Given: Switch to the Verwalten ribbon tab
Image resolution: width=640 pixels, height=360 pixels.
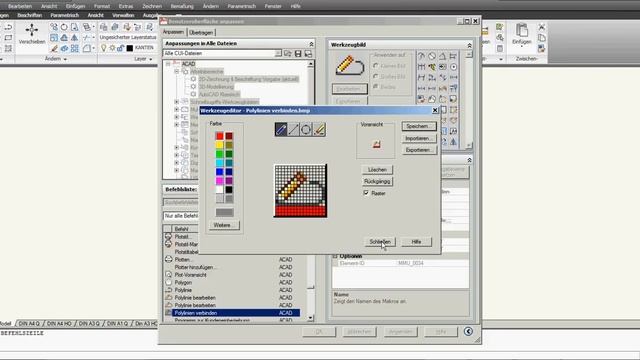Looking at the screenshot, I should point(123,15).
